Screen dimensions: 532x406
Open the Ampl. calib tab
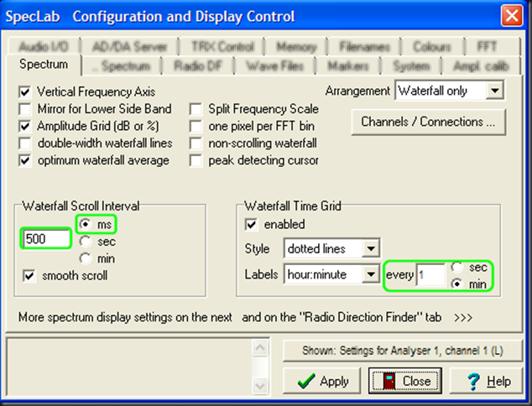[x=481, y=66]
